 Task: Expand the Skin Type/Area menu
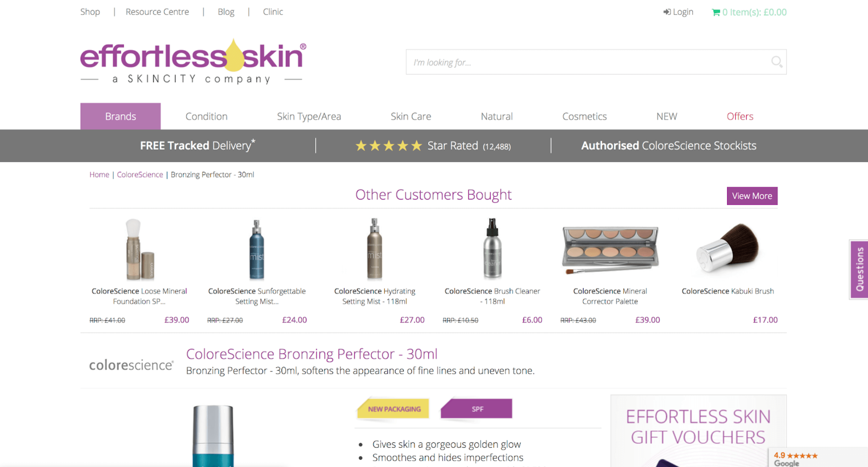pyautogui.click(x=309, y=116)
